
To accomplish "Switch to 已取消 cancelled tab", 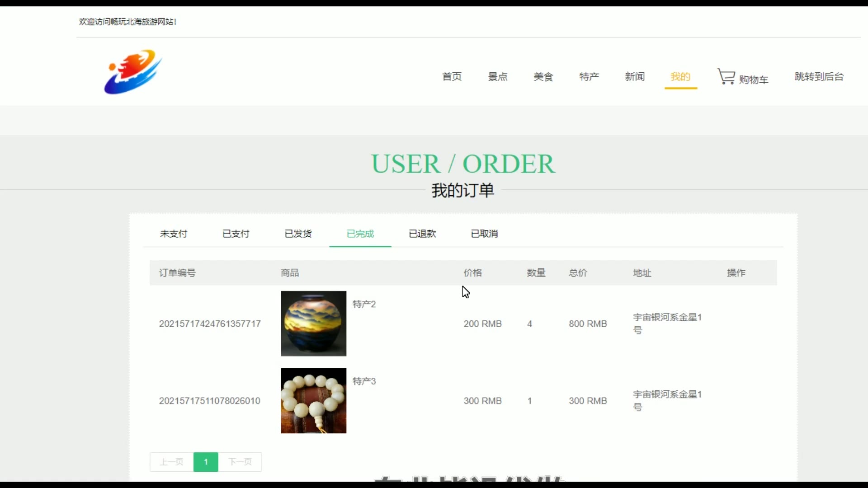I will click(484, 234).
